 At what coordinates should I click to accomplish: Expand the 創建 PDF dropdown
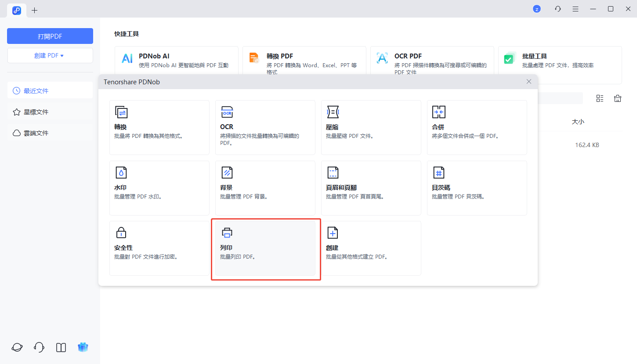coord(50,56)
